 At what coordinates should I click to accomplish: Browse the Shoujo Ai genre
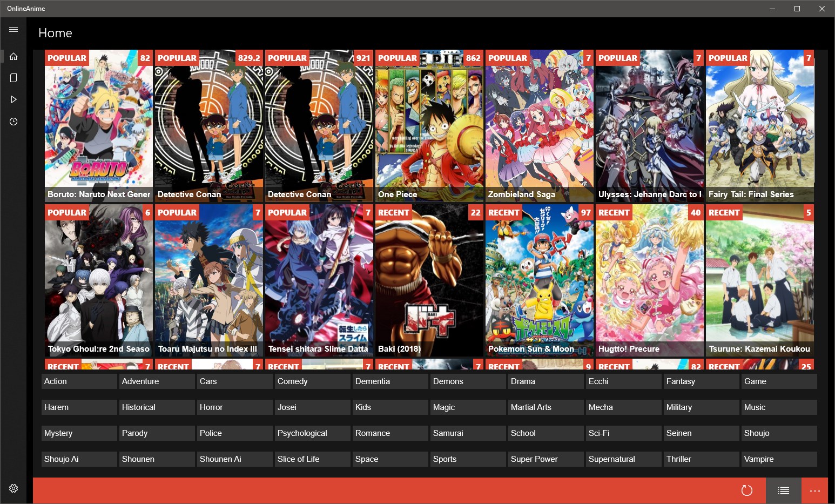(79, 459)
